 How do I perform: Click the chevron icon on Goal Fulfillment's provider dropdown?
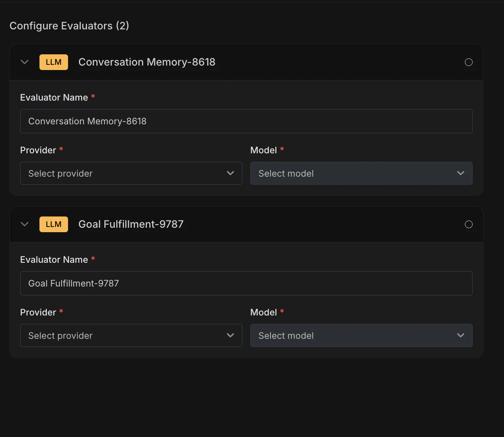click(x=230, y=335)
